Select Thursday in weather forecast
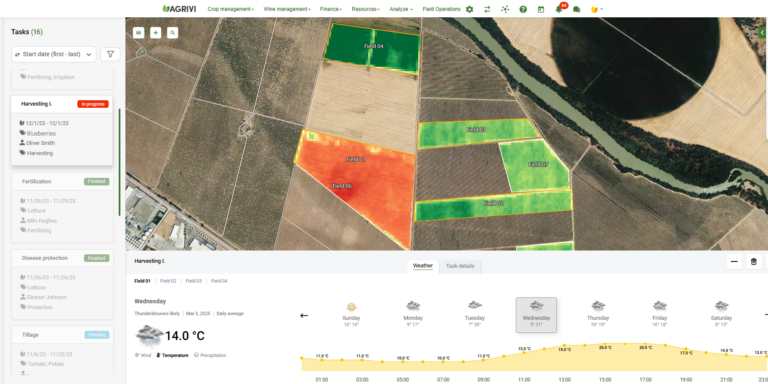Screen dimensions: 768x384 (x=598, y=314)
